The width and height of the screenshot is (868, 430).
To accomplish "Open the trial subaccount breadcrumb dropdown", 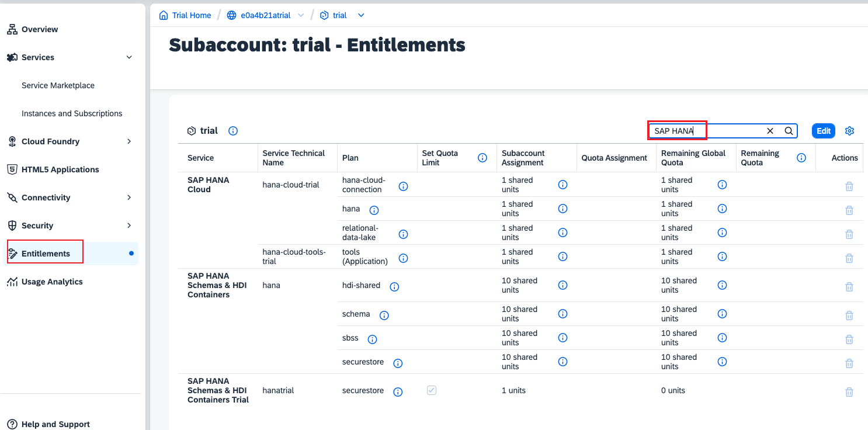I will pyautogui.click(x=361, y=15).
